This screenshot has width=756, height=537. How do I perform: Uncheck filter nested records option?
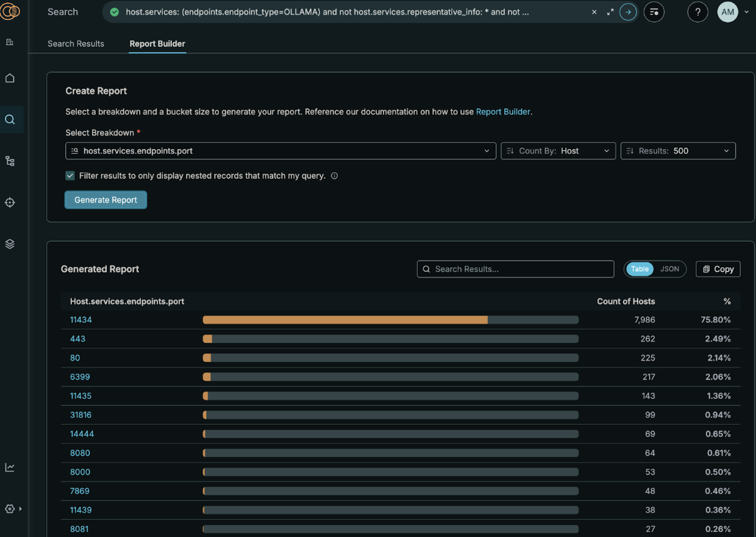[x=70, y=175]
